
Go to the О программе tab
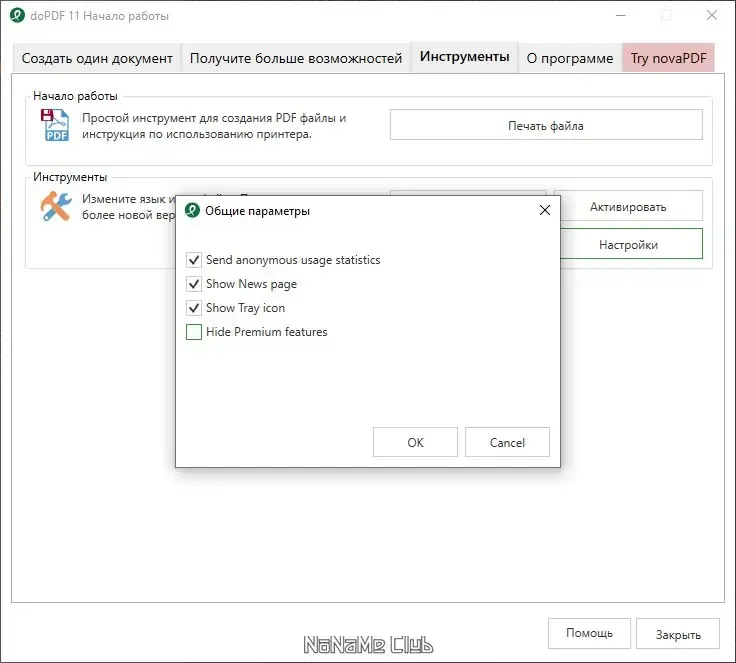point(570,58)
